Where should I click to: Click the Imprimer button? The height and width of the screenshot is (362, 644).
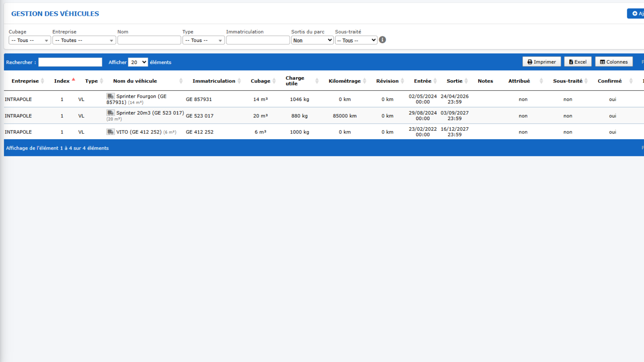pos(541,62)
